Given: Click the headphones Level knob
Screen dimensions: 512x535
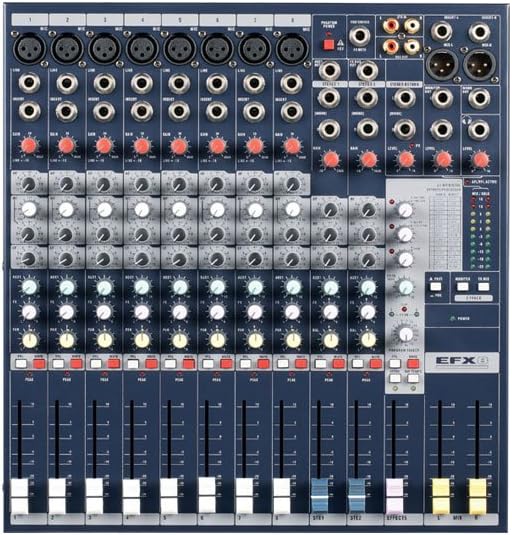Looking at the screenshot, I should click(x=481, y=159).
